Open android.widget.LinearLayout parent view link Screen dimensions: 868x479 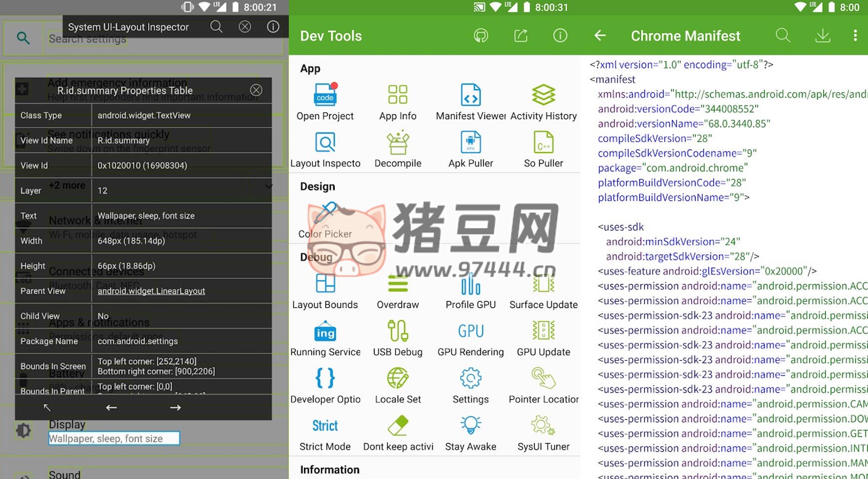tap(151, 291)
